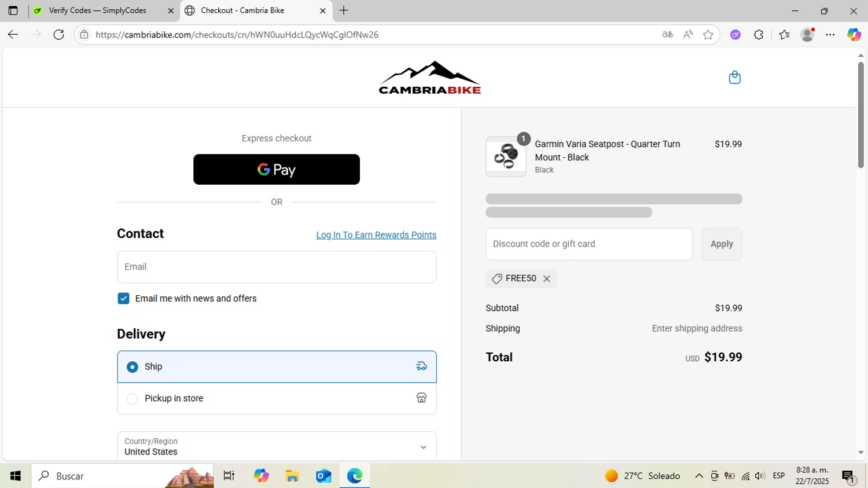Click the Garmin Varia Seatpost product title
Screen dimensions: 868x488
(608, 151)
